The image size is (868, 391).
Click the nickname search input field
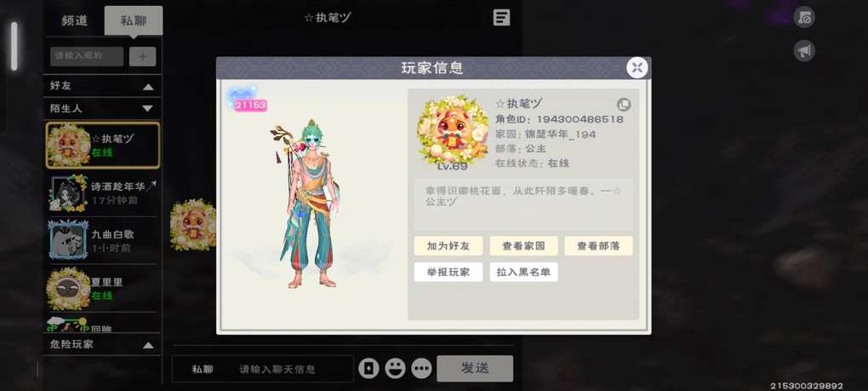pos(87,56)
